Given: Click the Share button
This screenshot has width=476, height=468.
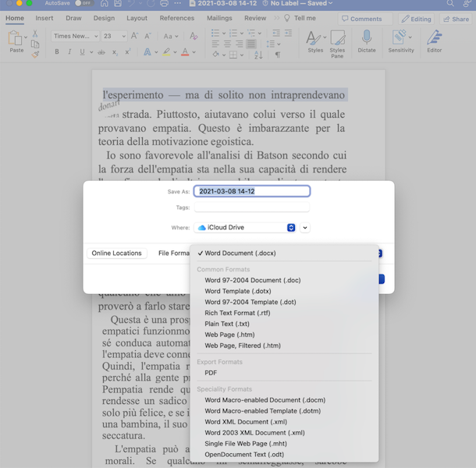Looking at the screenshot, I should tap(456, 19).
